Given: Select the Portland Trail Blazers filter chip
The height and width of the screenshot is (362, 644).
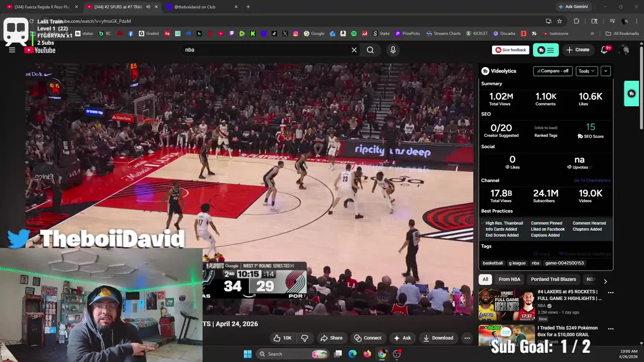Looking at the screenshot, I should (x=553, y=280).
